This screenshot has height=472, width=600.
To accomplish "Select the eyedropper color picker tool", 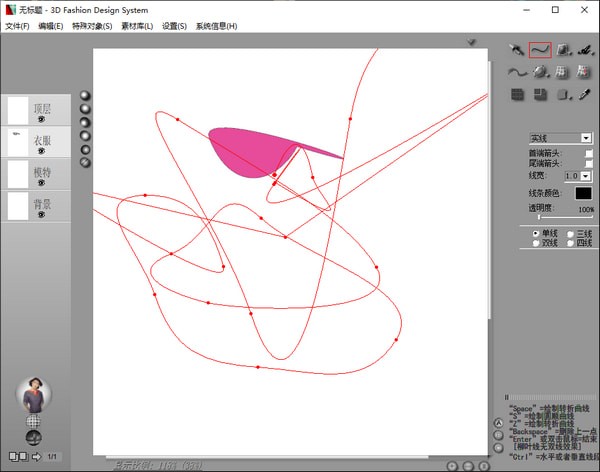I will (586, 94).
